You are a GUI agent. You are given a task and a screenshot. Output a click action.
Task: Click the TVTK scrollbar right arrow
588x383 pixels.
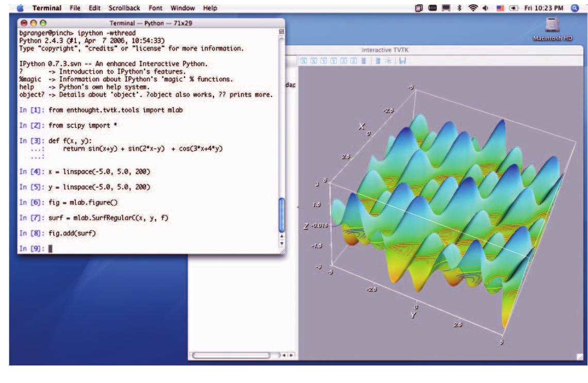click(x=291, y=355)
